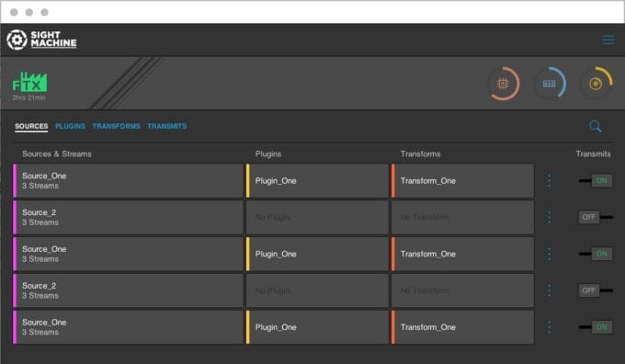Open the yellow disk usage gauge
Viewport: 625px width, 364px height.
pos(596,84)
